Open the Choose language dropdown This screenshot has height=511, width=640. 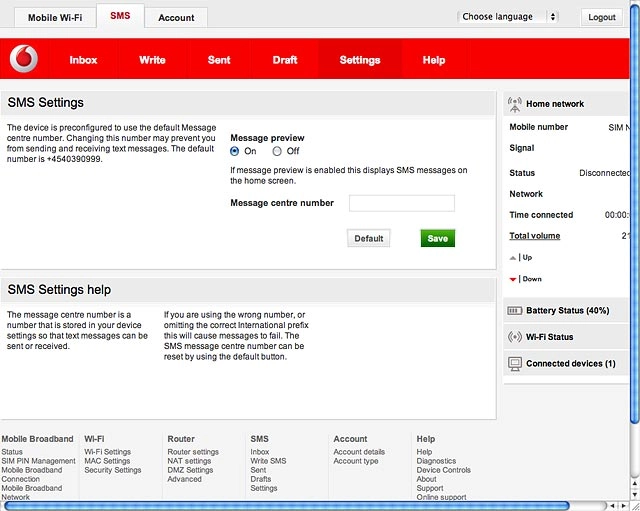(x=508, y=17)
